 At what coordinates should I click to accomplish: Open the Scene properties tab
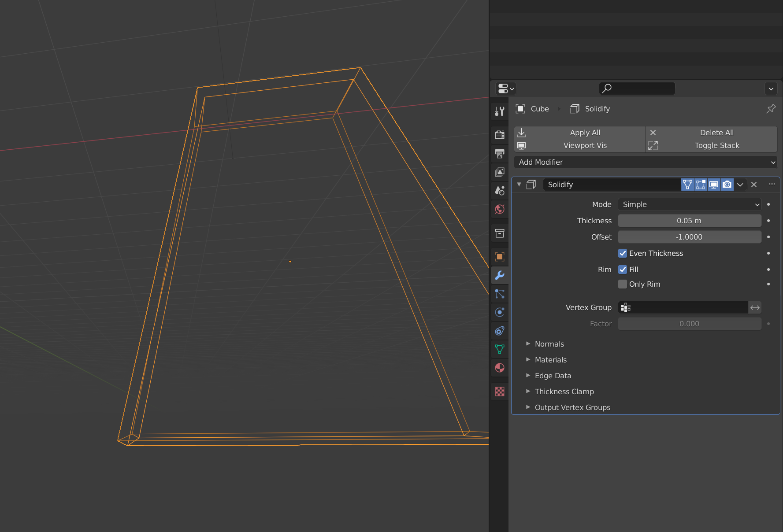499,190
